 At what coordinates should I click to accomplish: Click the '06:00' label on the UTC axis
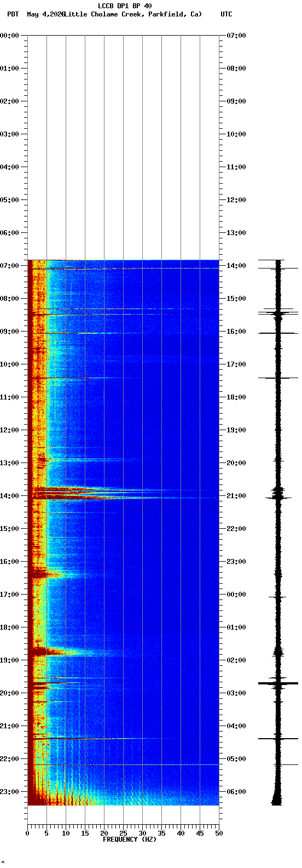(236, 792)
